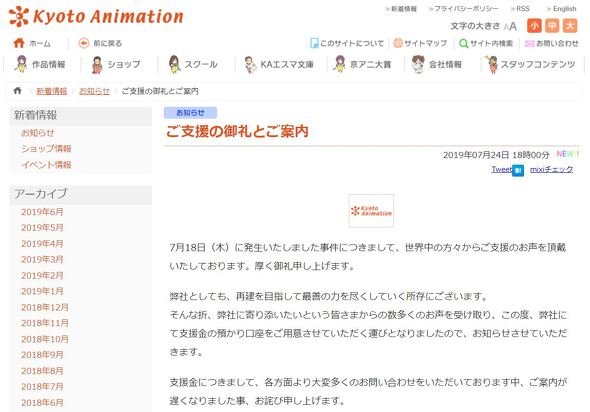The image size is (590, 412).
Task: Open スタッフコンテンツ menu
Action: pyautogui.click(x=531, y=64)
